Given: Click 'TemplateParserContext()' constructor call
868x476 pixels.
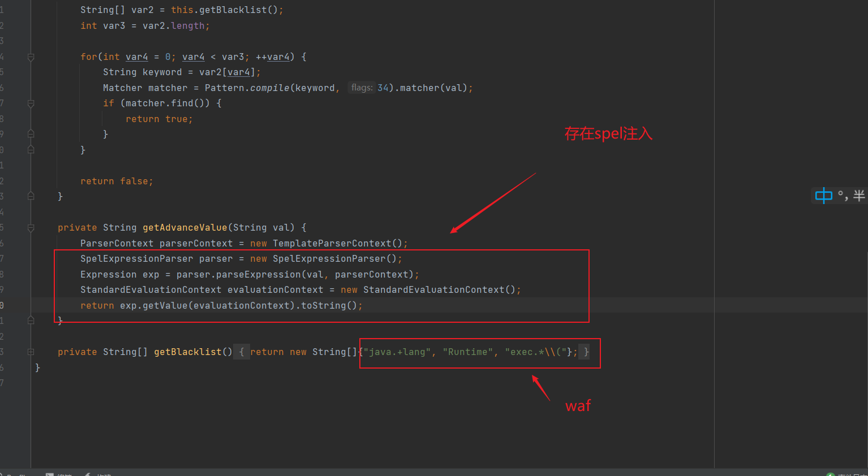Looking at the screenshot, I should [x=338, y=243].
